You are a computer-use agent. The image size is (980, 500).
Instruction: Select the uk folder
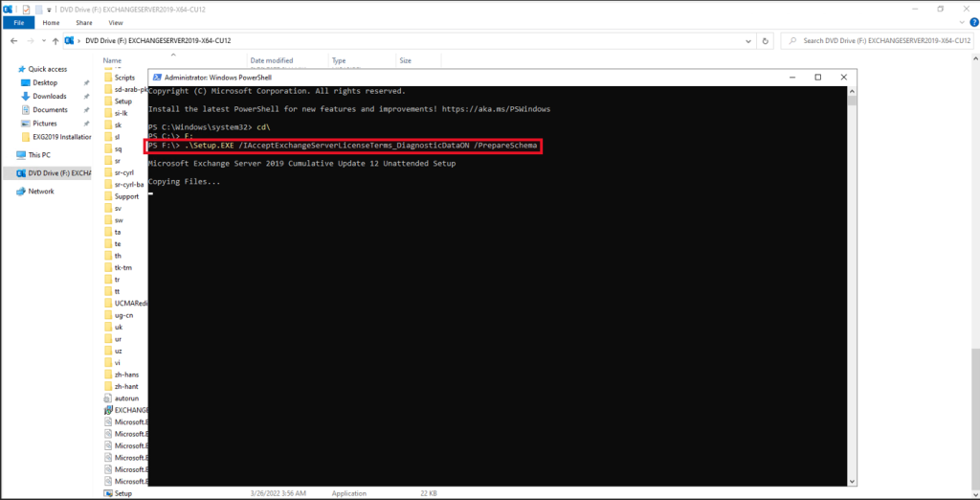click(118, 328)
